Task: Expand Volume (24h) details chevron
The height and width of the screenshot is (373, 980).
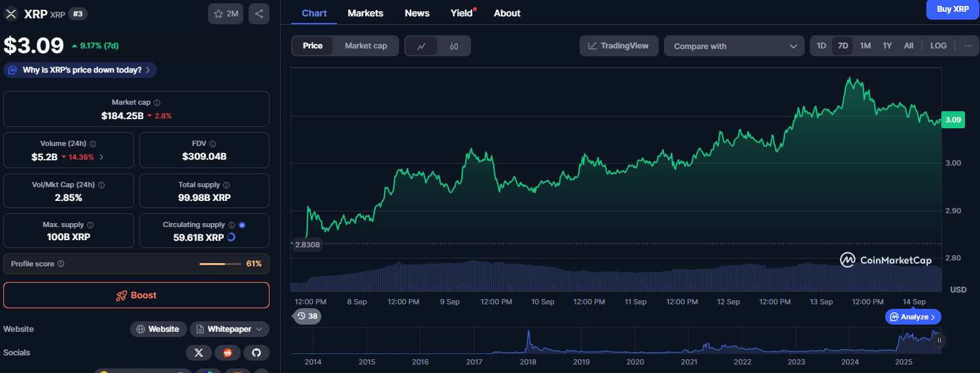Action: [x=101, y=157]
